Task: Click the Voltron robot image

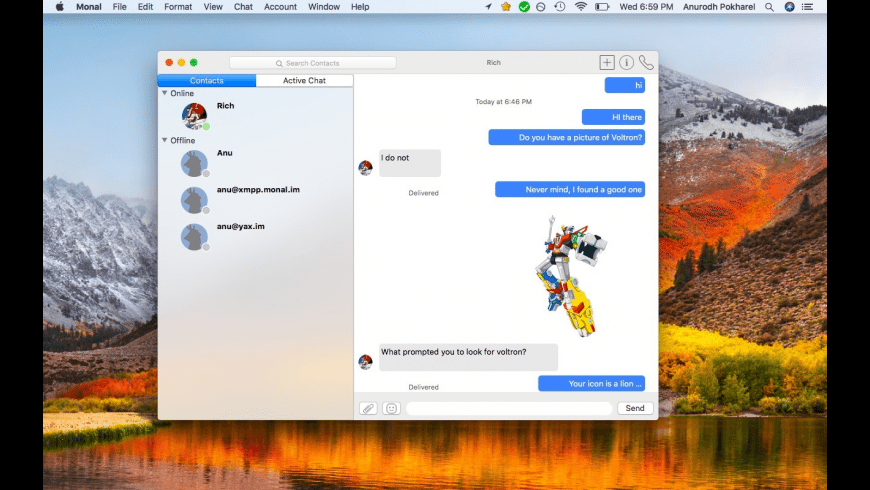Action: coord(571,276)
